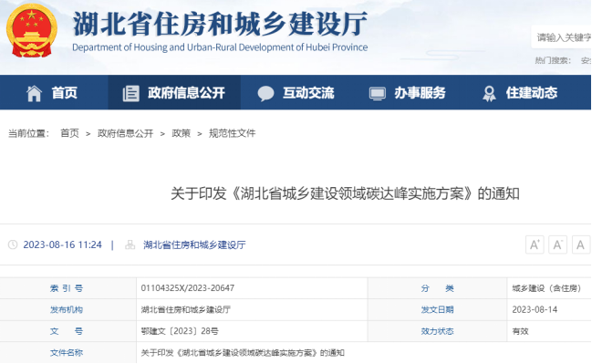Click the publisher name 湖北省住房和城乡建设厅 under title
This screenshot has height=364, width=592.
point(194,244)
